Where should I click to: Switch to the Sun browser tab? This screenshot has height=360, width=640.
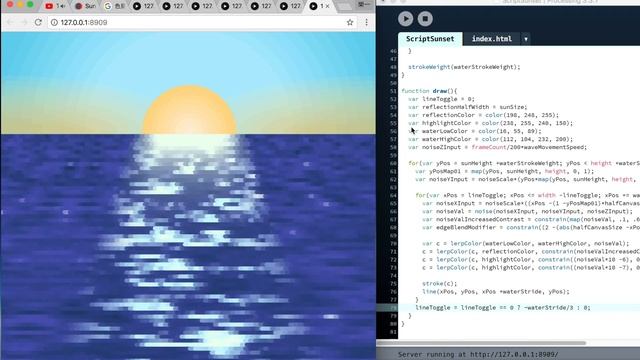tap(85, 6)
